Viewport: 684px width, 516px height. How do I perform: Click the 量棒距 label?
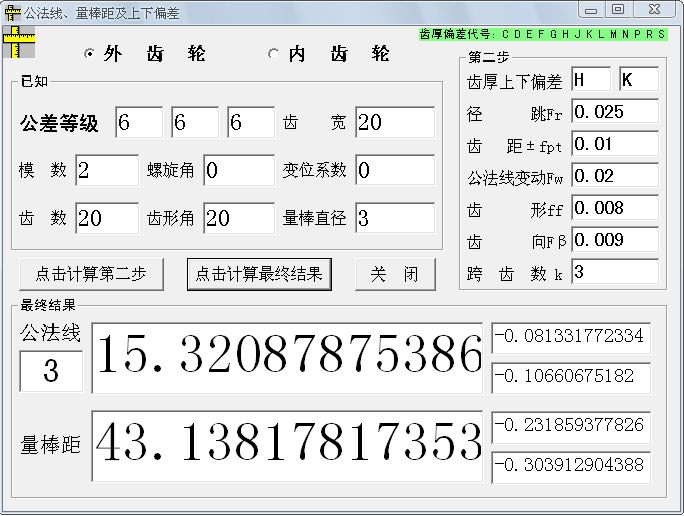point(51,445)
